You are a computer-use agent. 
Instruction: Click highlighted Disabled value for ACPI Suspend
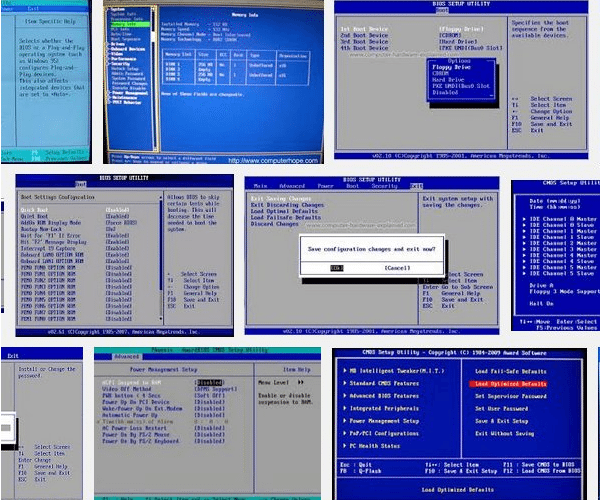209,383
